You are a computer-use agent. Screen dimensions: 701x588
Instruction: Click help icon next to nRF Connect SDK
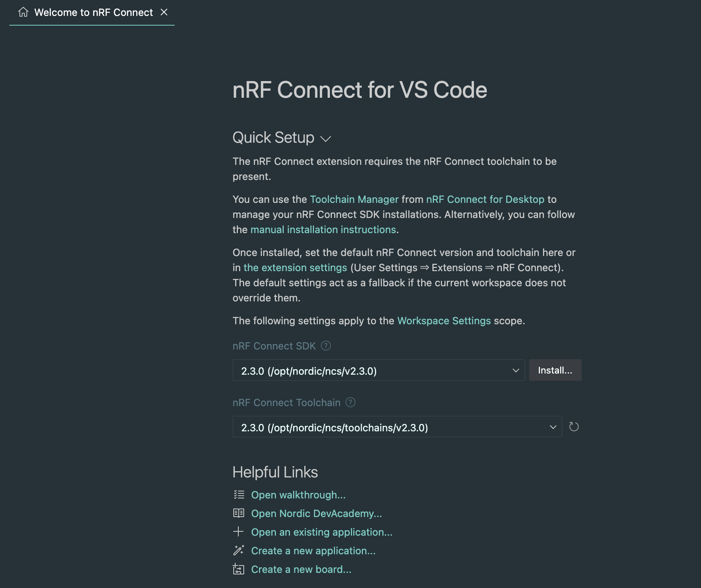coord(326,346)
